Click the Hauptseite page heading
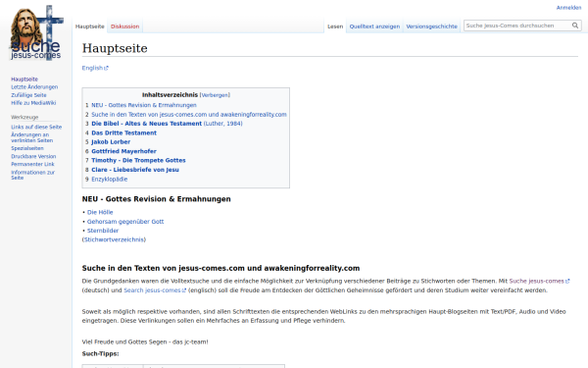The height and width of the screenshot is (368, 588). click(115, 48)
